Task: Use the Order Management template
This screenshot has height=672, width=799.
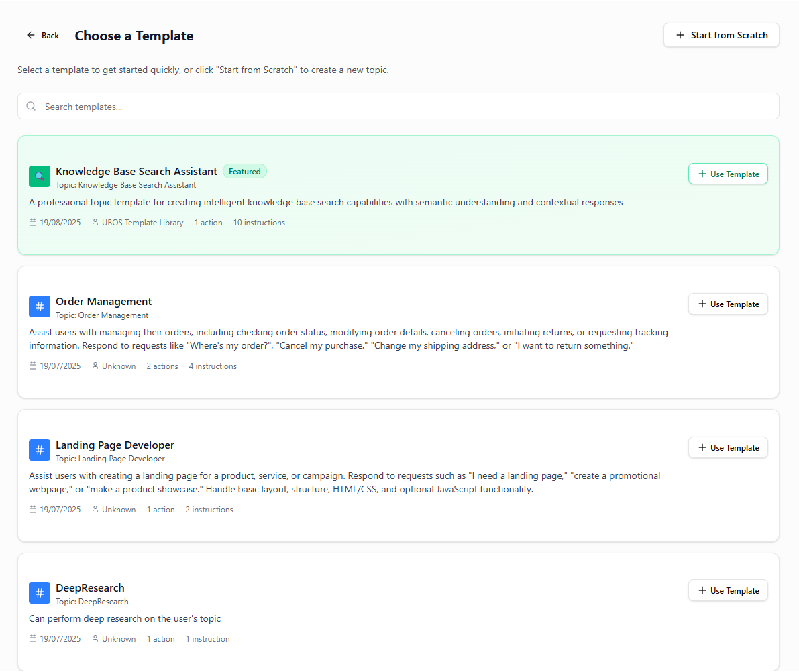Action: point(728,304)
